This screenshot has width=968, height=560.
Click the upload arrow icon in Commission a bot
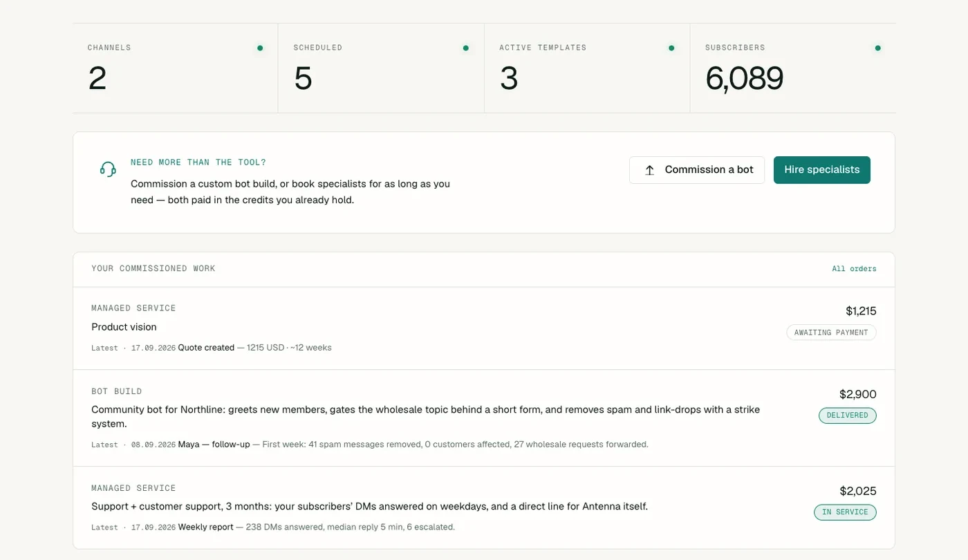tap(649, 170)
